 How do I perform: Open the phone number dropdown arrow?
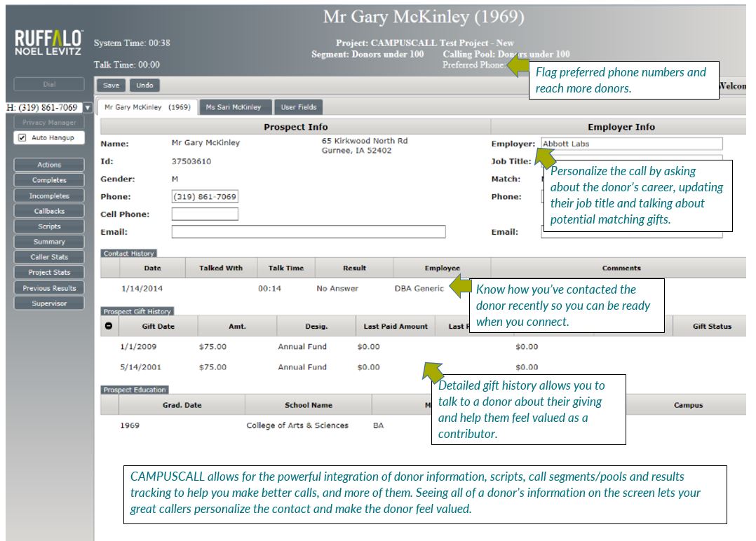coord(88,108)
